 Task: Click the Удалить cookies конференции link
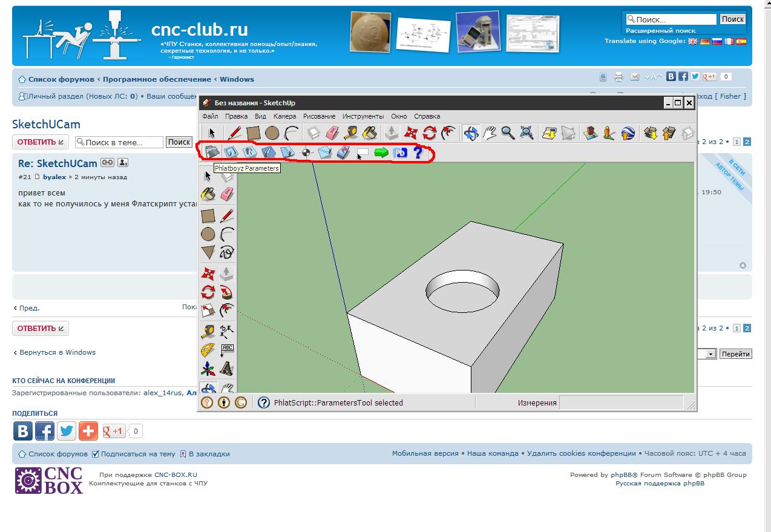pyautogui.click(x=582, y=453)
